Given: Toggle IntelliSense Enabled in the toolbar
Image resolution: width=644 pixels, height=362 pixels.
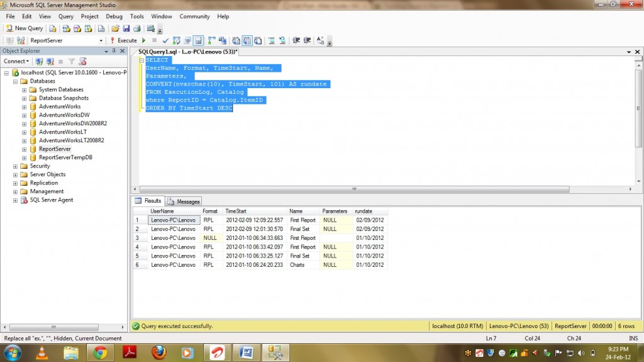Looking at the screenshot, I should click(x=198, y=40).
